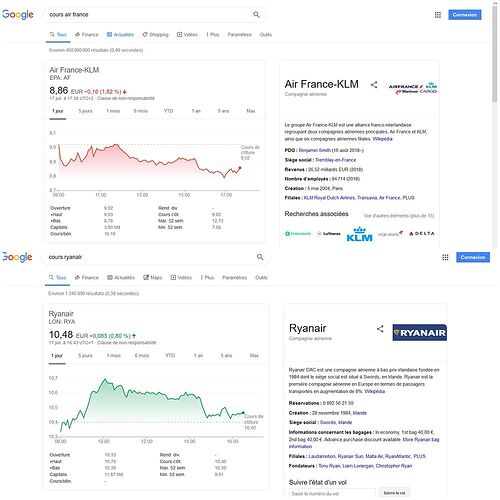The width and height of the screenshot is (500, 500).
Task: Click the KLM logo in related searches
Action: (359, 234)
